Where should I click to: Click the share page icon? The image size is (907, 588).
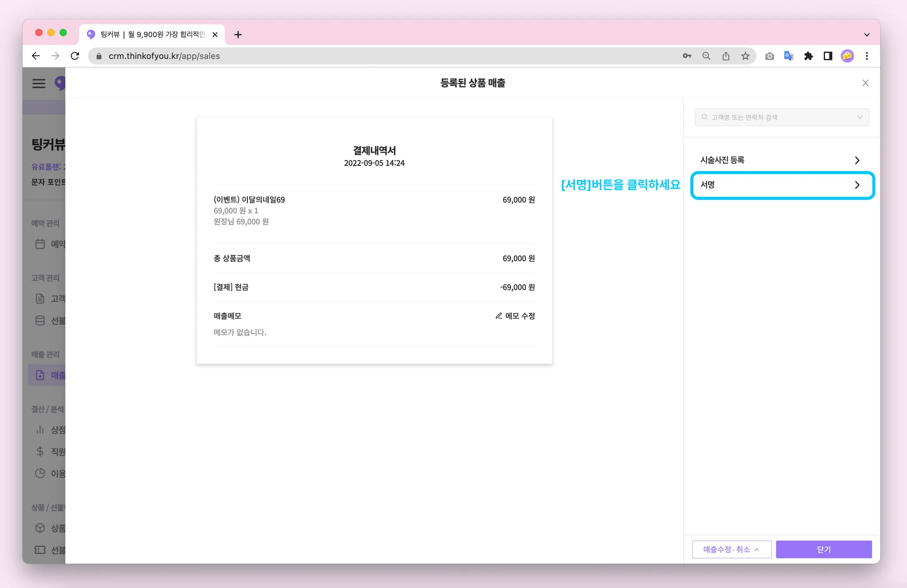726,56
